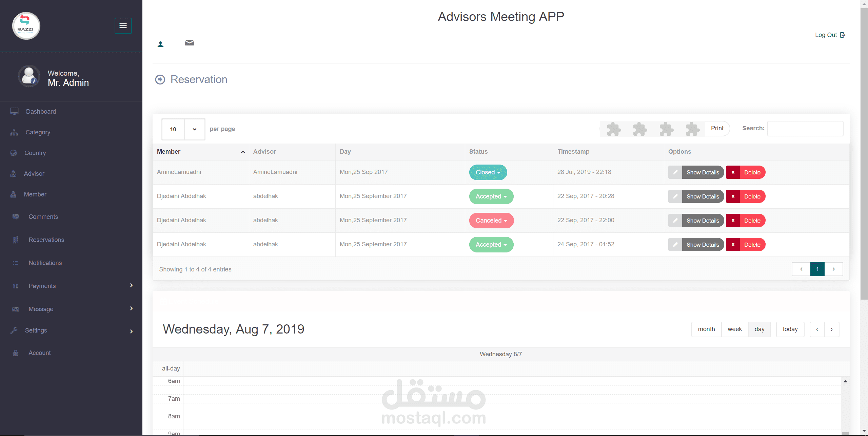
Task: Open the per page count dropdown
Action: (183, 129)
